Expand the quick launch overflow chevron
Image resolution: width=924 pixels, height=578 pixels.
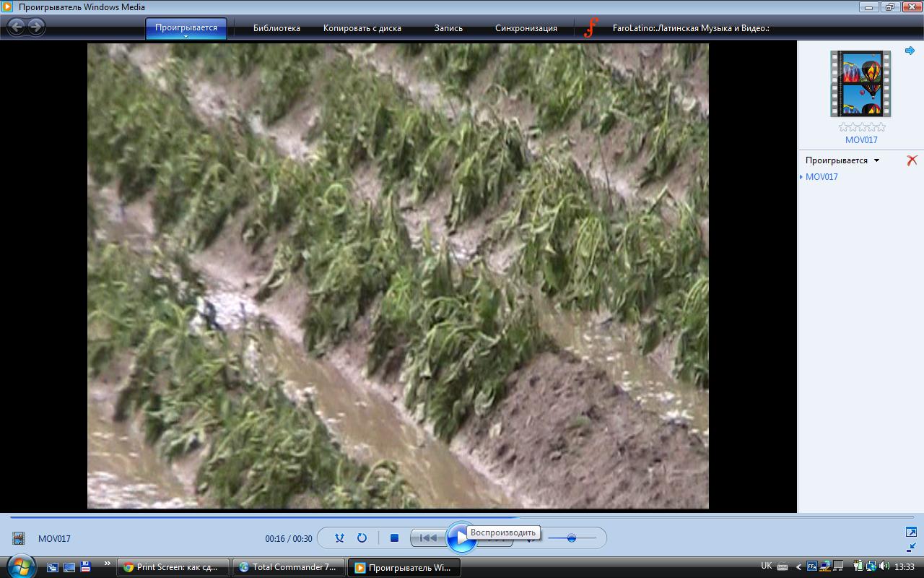click(108, 564)
